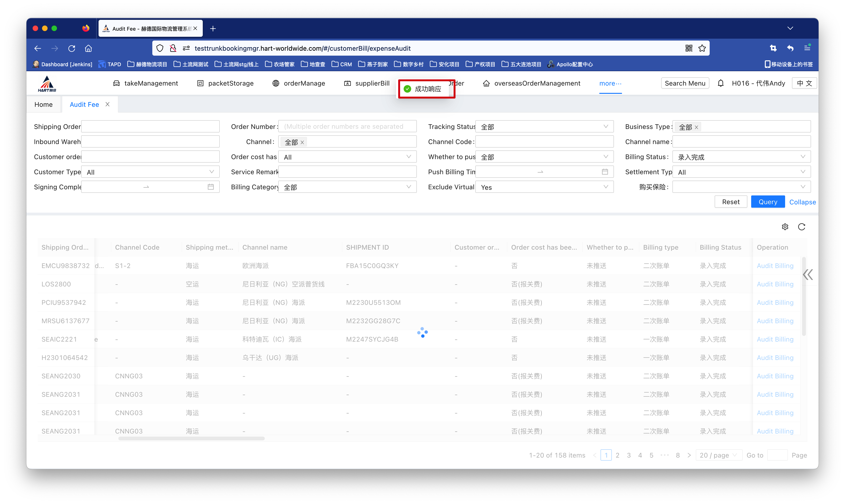Click the notification bell icon
The height and width of the screenshot is (504, 845).
720,83
